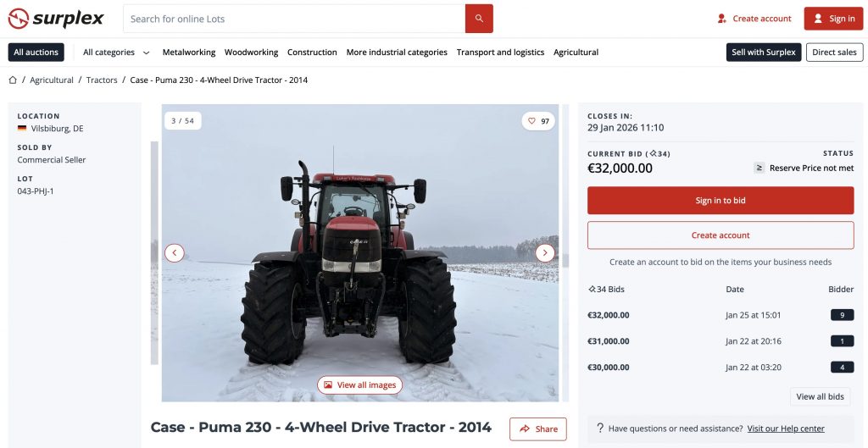
Task: Visit our Help center link
Action: point(786,429)
